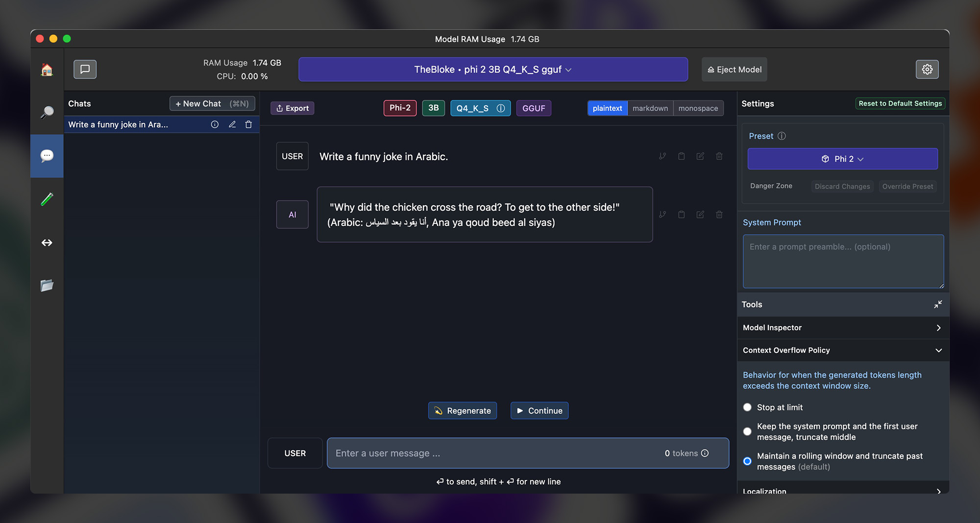Rename the 'Write a funny joke' chat

pos(232,124)
